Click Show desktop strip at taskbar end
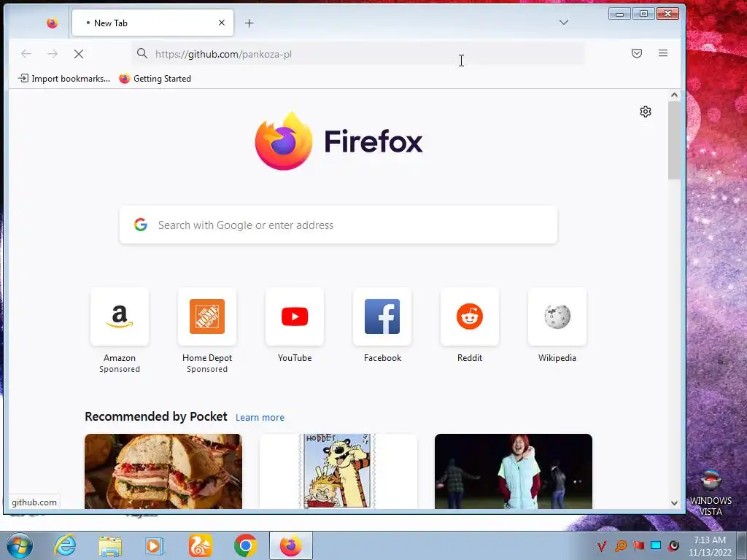747x560 pixels. 742,545
